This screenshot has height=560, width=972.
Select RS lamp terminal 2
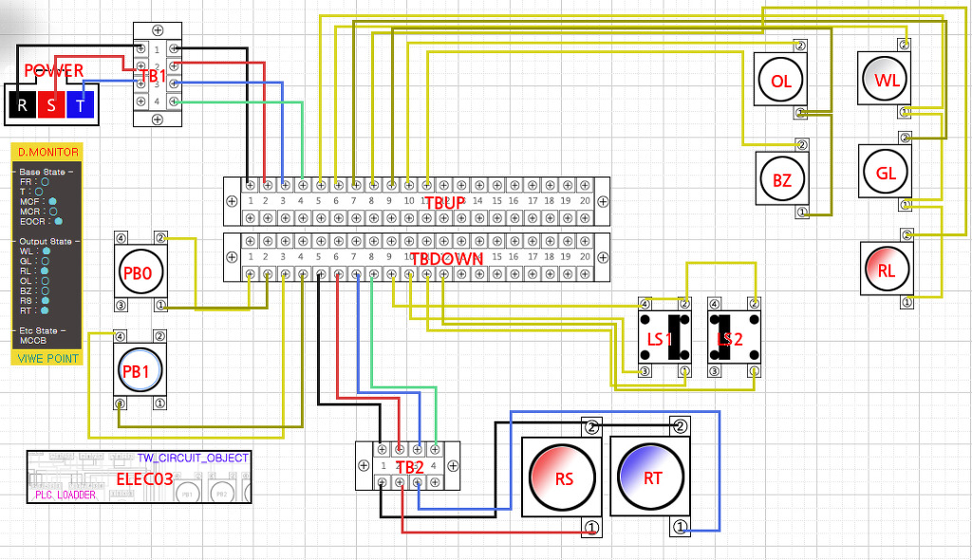592,427
